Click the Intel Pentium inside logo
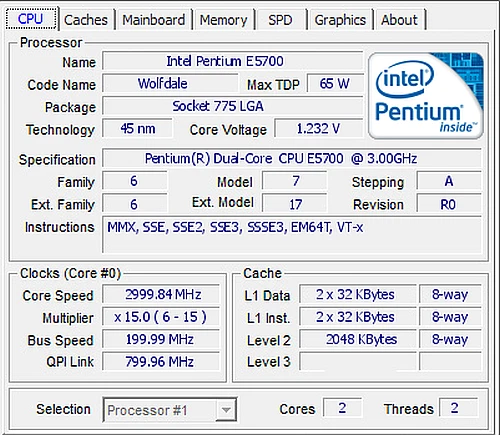 [426, 96]
